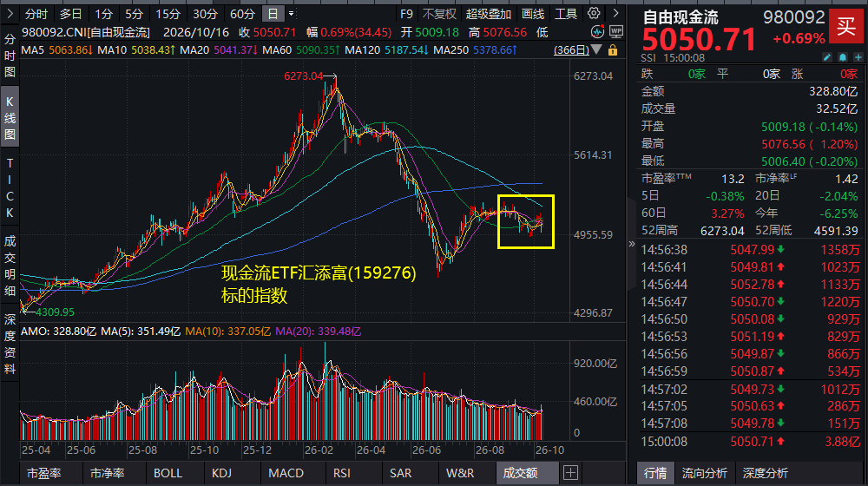
Task: Select BOLL indicator tab
Action: [x=168, y=473]
